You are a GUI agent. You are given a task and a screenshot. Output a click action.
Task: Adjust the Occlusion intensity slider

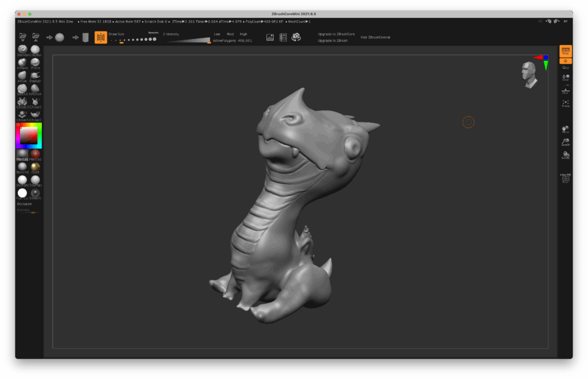pyautogui.click(x=29, y=211)
